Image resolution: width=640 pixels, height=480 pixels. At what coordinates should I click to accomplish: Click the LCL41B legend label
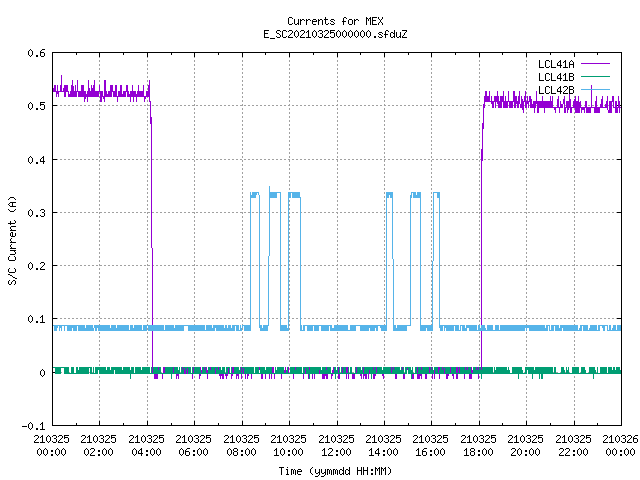click(x=556, y=77)
